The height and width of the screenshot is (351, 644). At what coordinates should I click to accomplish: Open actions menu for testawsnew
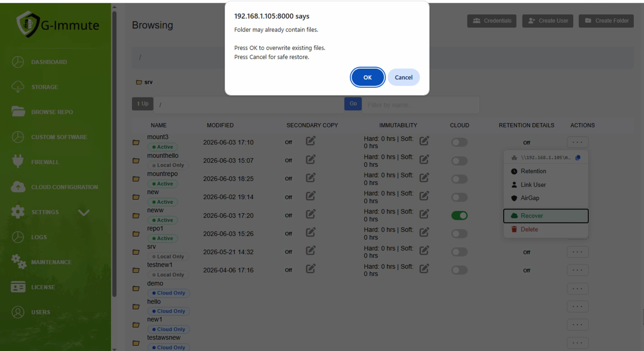(x=578, y=343)
